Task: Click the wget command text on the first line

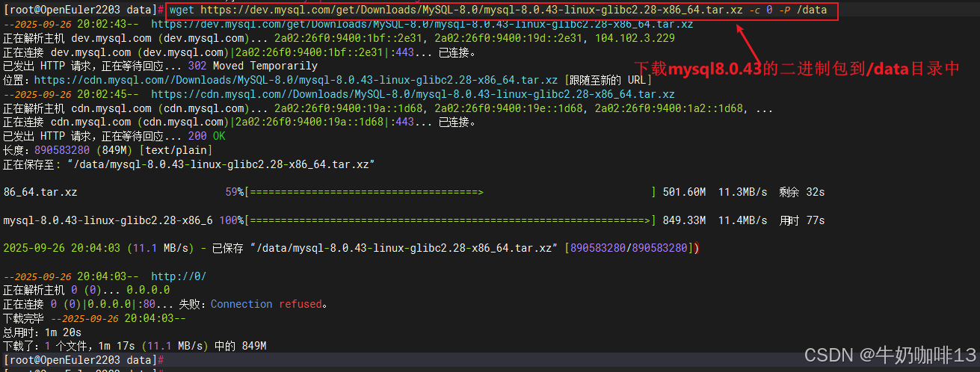Action: pos(498,11)
